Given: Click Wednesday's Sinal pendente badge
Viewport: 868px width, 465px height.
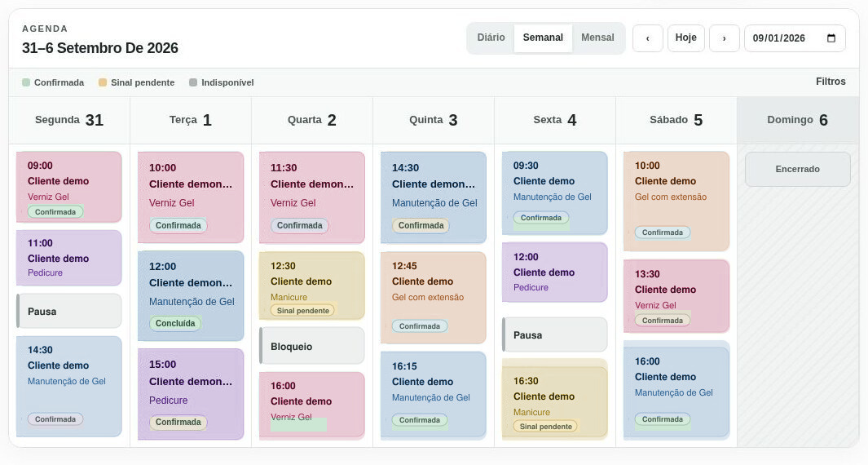Looking at the screenshot, I should point(303,310).
